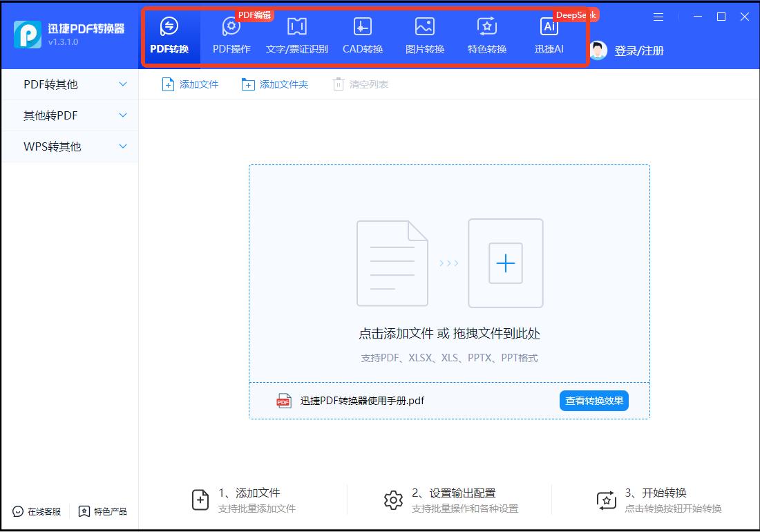Image resolution: width=760 pixels, height=532 pixels.
Task: Click the v1.3.1.0 version text
Action: 63,42
